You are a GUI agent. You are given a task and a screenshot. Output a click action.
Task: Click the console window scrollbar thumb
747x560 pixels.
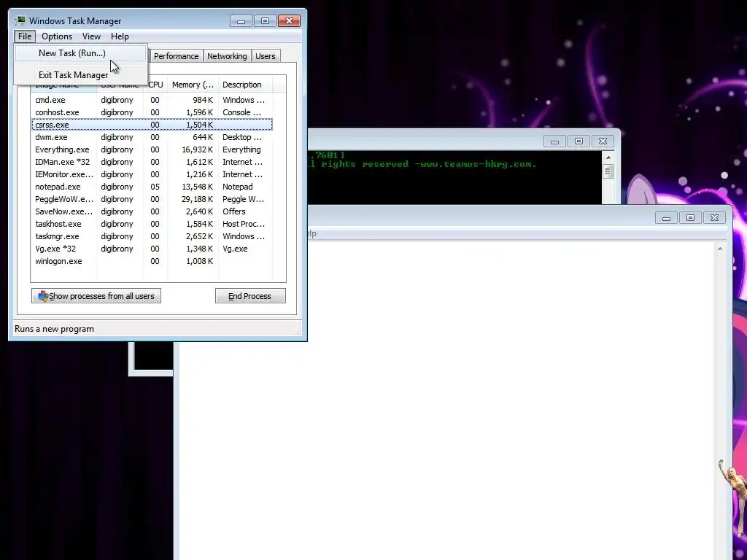pyautogui.click(x=608, y=171)
